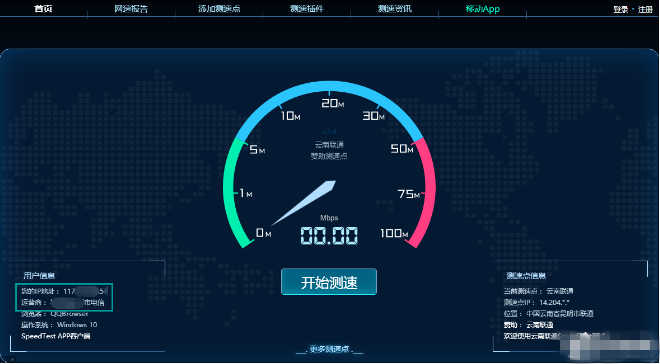Go to the 首页 home tab
Image resolution: width=660 pixels, height=364 pixels.
pos(43,8)
